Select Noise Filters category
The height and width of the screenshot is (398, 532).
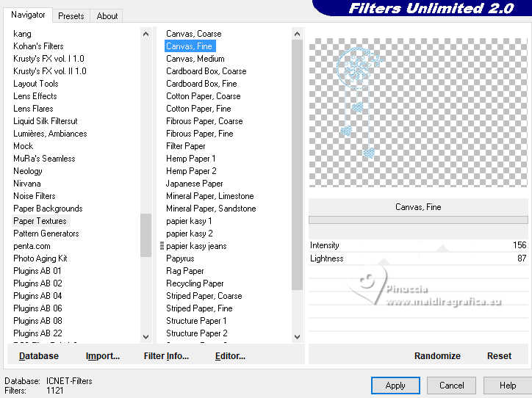35,196
